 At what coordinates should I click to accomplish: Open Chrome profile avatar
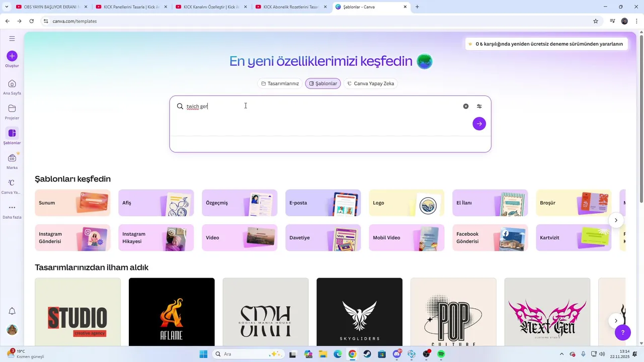[x=624, y=21]
